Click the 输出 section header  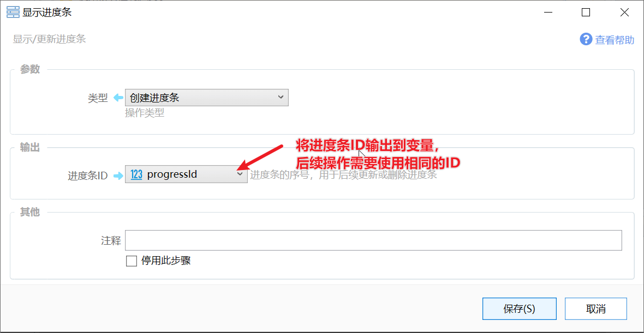[30, 148]
